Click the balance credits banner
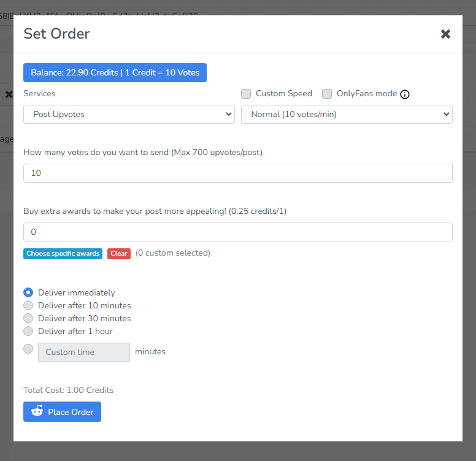The height and width of the screenshot is (461, 476). [115, 73]
